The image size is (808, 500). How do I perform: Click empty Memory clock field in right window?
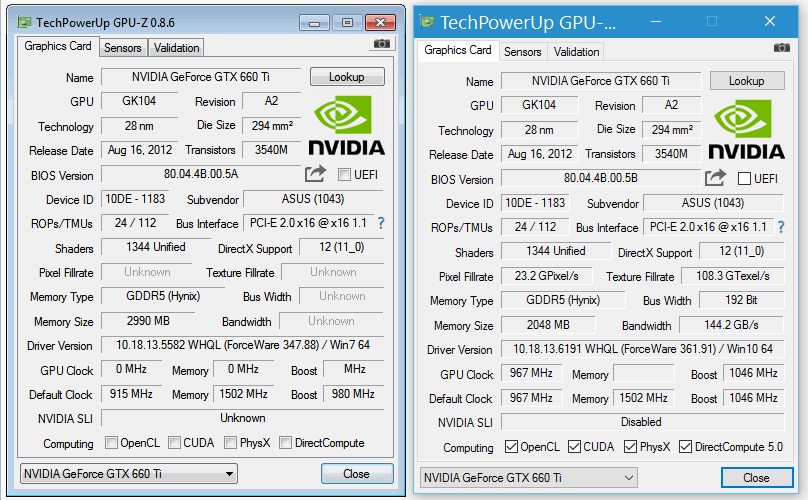click(x=644, y=374)
